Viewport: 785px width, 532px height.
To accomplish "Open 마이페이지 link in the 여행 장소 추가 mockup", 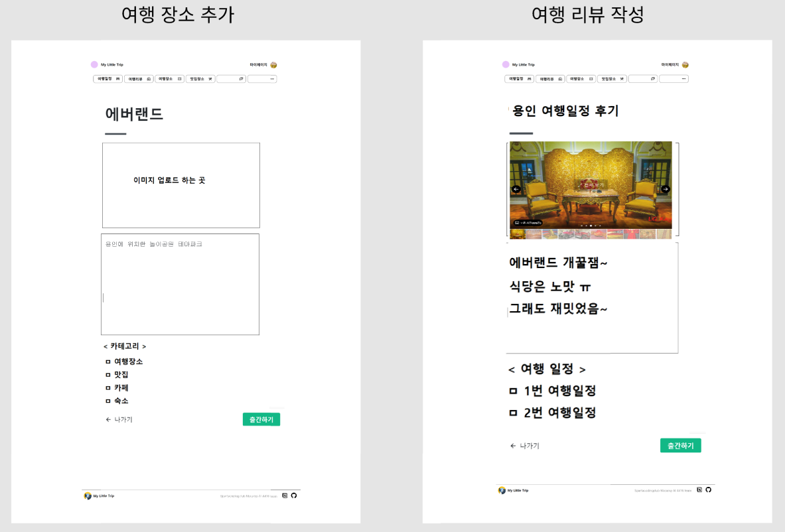I will point(258,64).
